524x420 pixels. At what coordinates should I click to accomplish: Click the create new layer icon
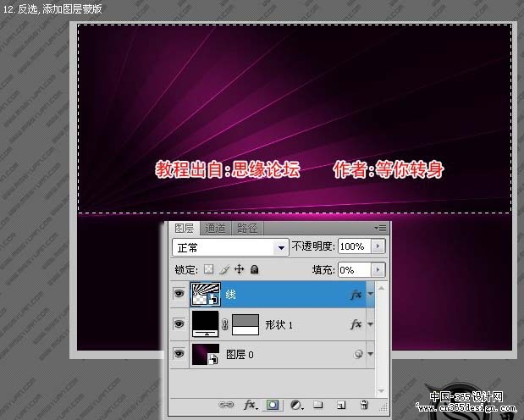[341, 406]
